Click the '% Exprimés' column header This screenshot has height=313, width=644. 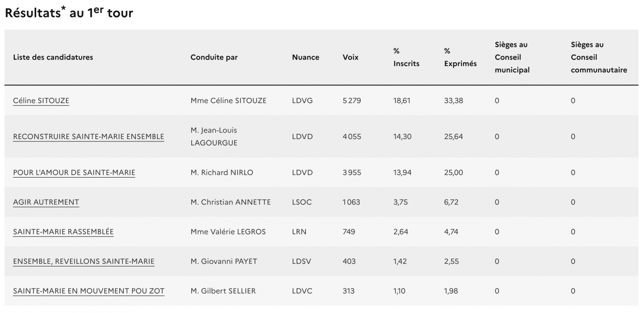pos(460,57)
